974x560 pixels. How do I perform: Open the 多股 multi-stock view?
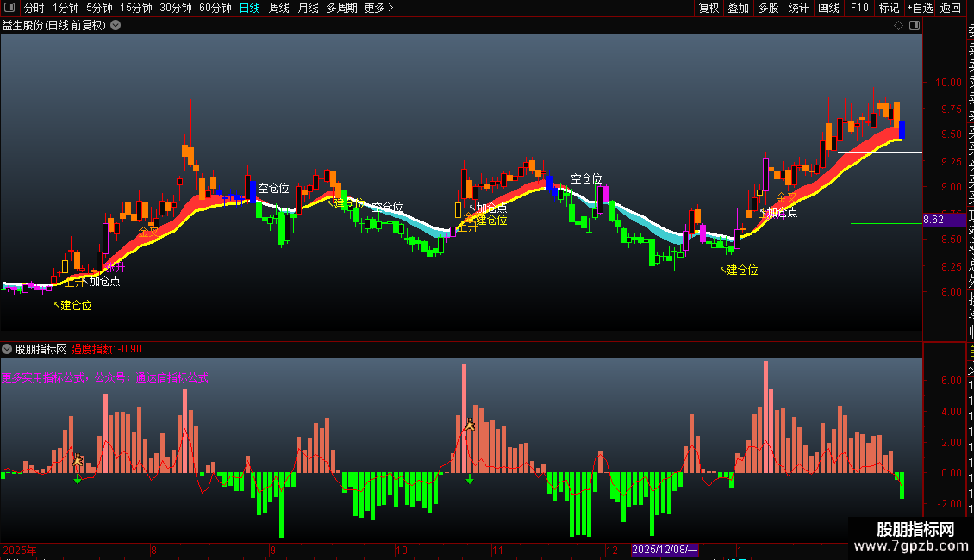click(768, 8)
